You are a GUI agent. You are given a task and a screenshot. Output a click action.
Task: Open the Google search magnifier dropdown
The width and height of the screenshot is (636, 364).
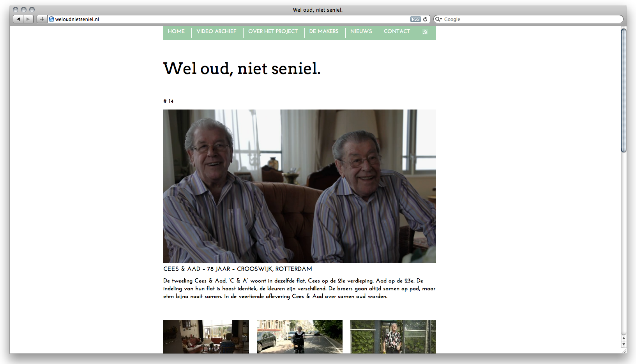pyautogui.click(x=438, y=19)
